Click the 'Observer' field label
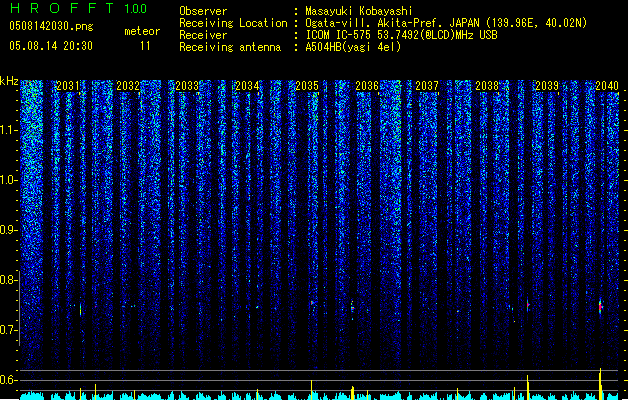629x400 pixels. click(203, 11)
